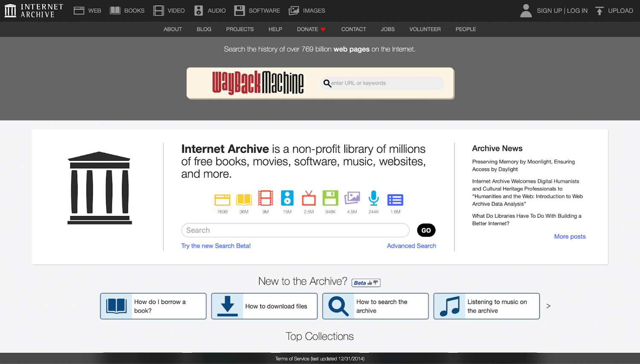Click the download arrow icon card

[227, 306]
